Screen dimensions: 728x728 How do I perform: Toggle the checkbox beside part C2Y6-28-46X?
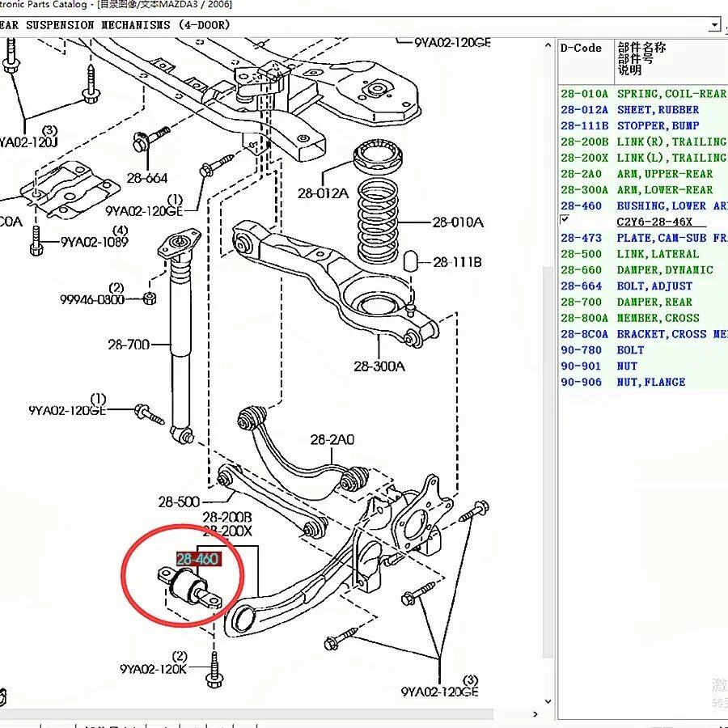(x=565, y=220)
